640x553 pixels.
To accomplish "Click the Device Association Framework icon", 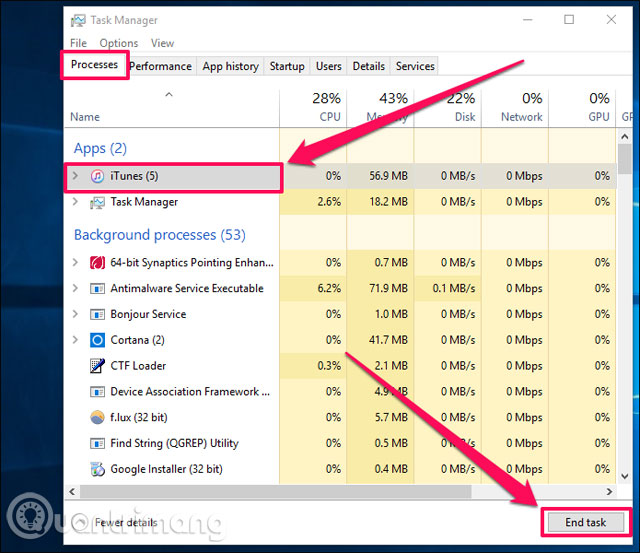I will coord(97,392).
